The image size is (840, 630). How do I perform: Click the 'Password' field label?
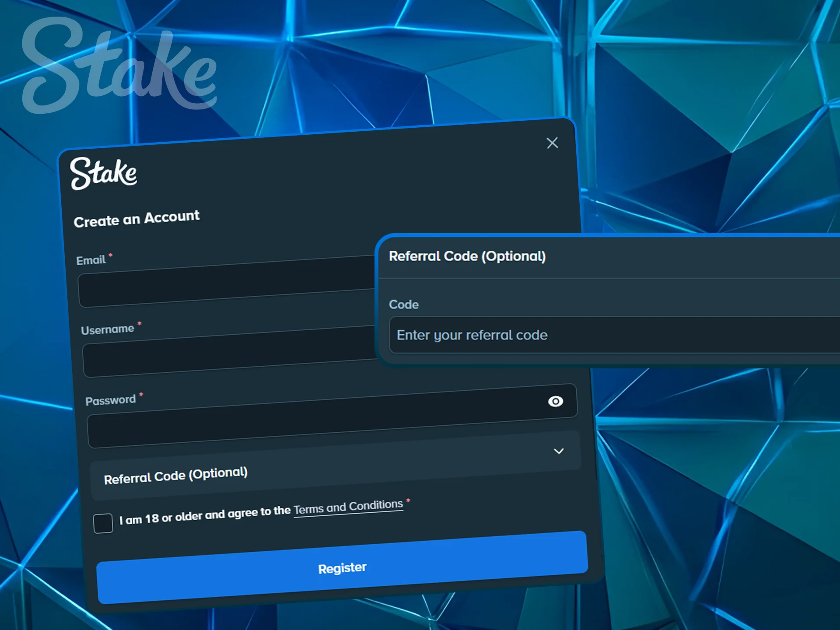[111, 400]
